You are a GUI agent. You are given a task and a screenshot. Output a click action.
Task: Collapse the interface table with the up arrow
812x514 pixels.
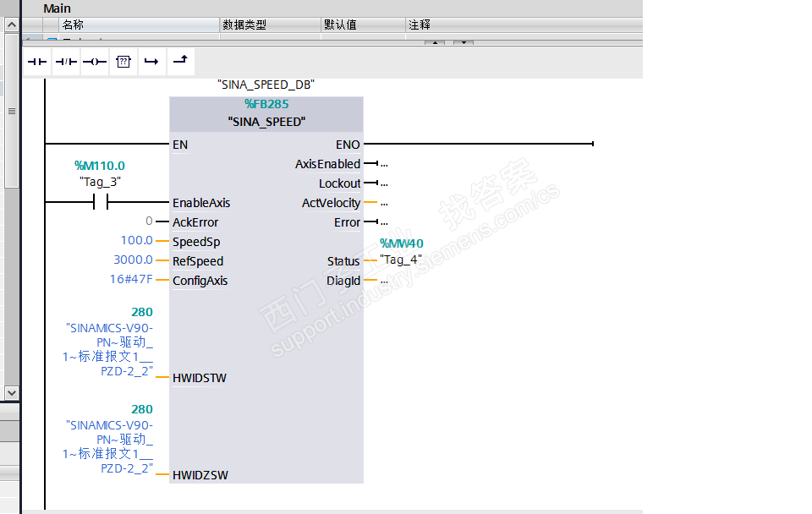click(x=435, y=42)
